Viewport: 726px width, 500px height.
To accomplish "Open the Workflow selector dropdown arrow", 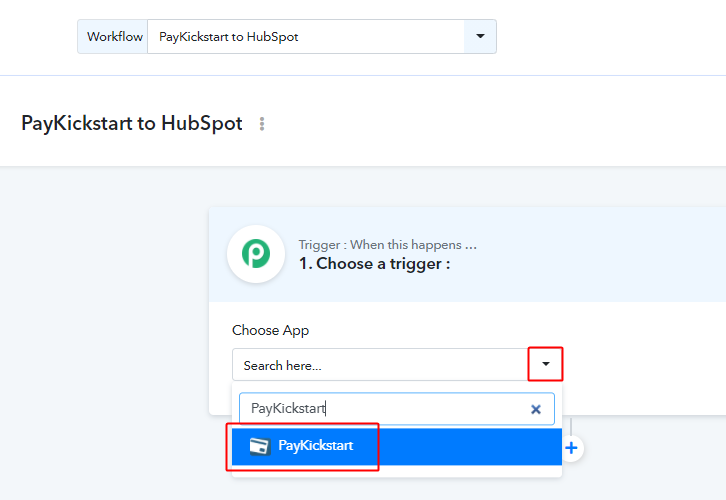I will (480, 37).
